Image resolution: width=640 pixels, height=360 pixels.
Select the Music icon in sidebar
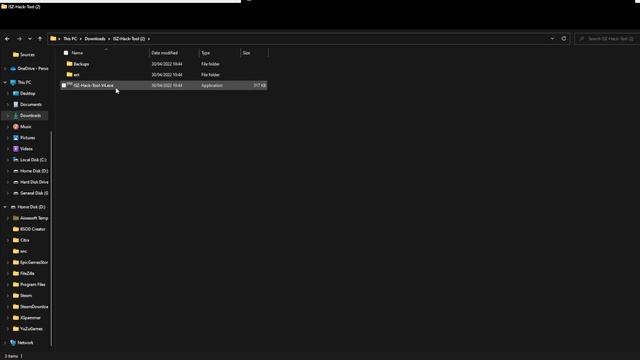pyautogui.click(x=16, y=127)
